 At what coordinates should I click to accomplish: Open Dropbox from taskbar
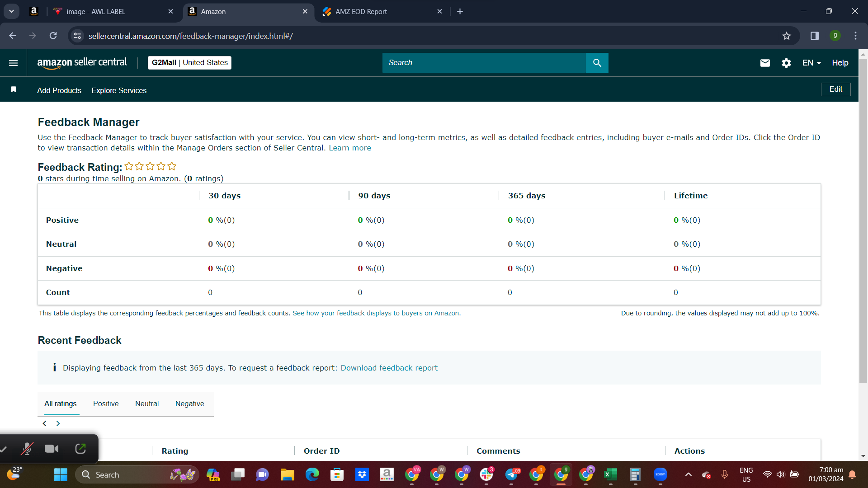point(362,475)
